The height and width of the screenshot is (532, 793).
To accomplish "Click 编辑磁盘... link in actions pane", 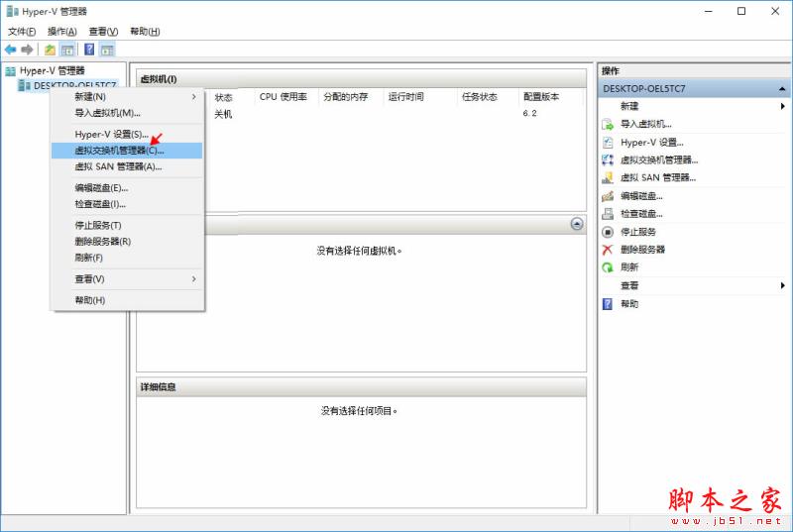I will click(x=641, y=196).
